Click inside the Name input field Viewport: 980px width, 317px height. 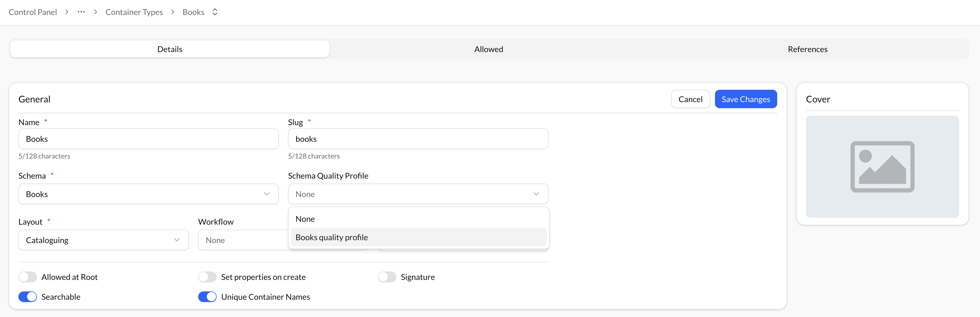pyautogui.click(x=148, y=138)
